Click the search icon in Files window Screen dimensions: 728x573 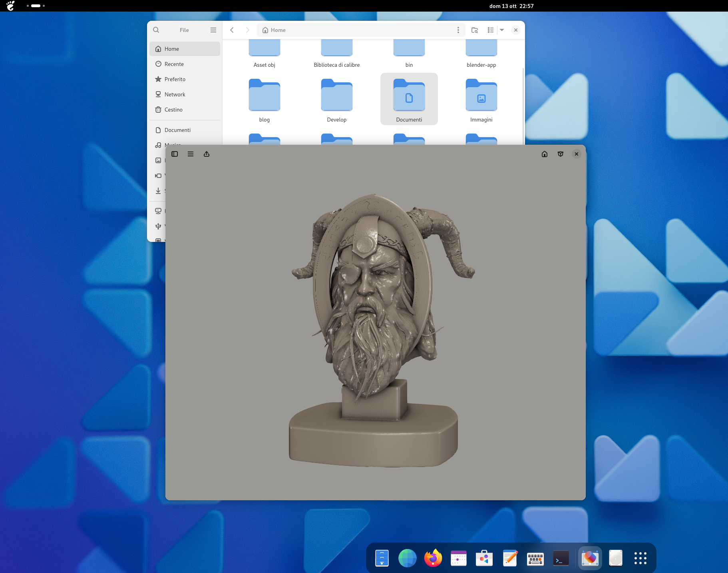tap(156, 30)
